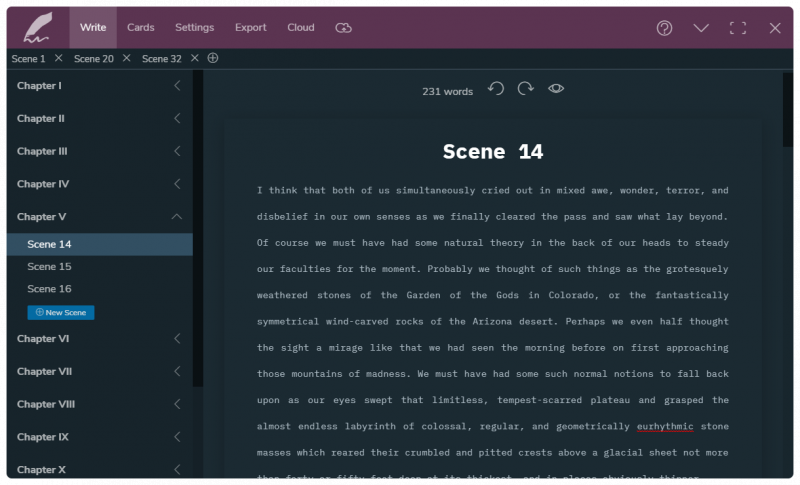800x485 pixels.
Task: Click the editor vertical scrollbar thumb
Action: tap(788, 110)
